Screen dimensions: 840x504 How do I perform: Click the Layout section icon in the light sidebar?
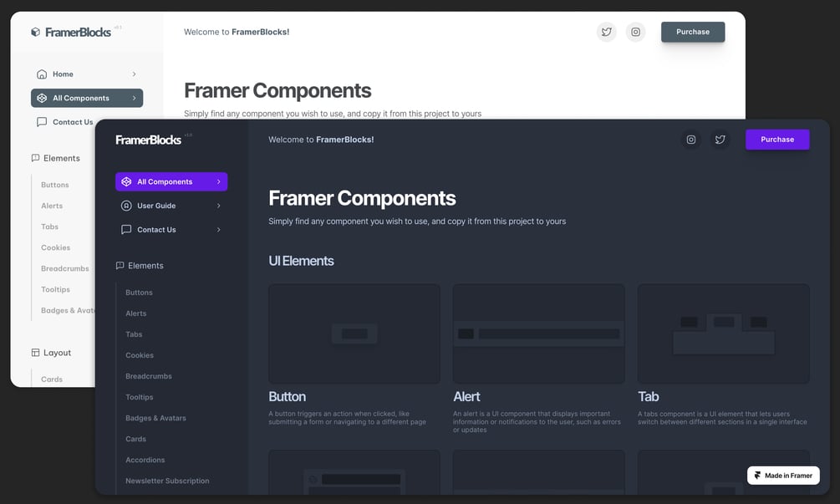pos(35,353)
